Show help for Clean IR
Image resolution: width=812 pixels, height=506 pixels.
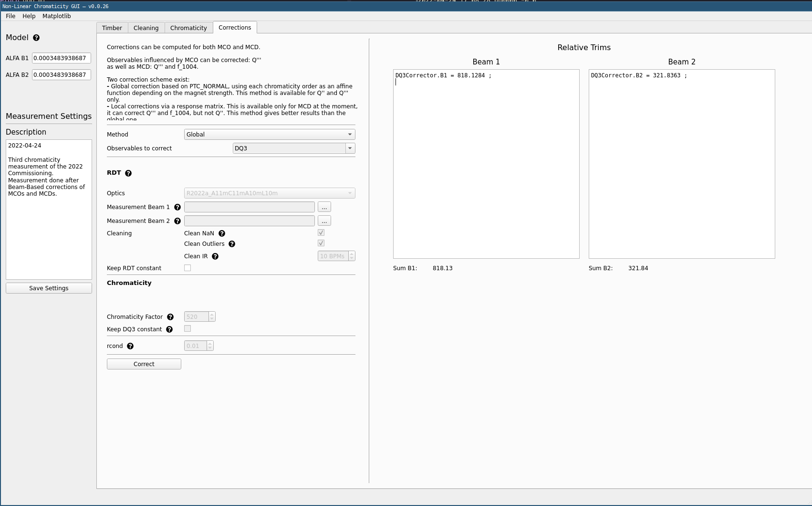215,256
